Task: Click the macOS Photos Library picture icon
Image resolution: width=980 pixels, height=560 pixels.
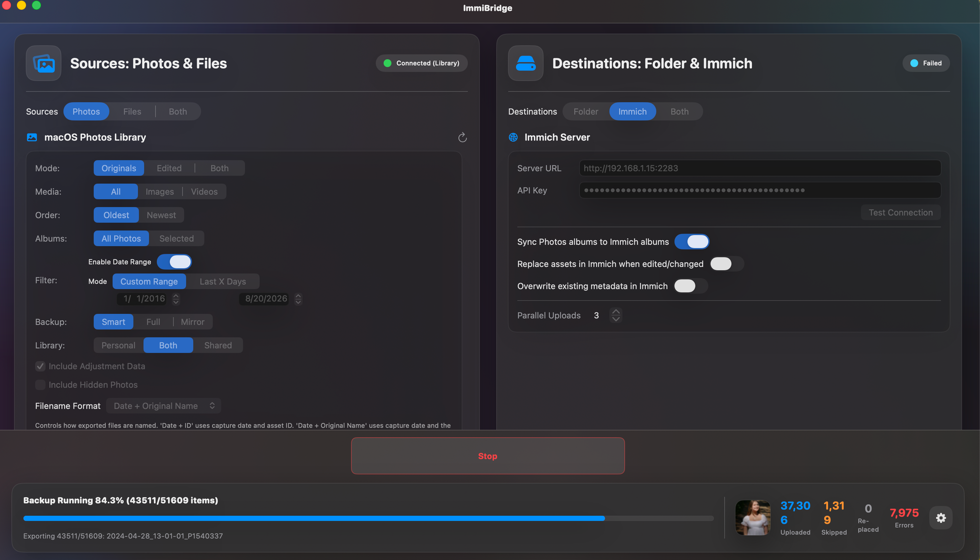Action: coord(32,137)
